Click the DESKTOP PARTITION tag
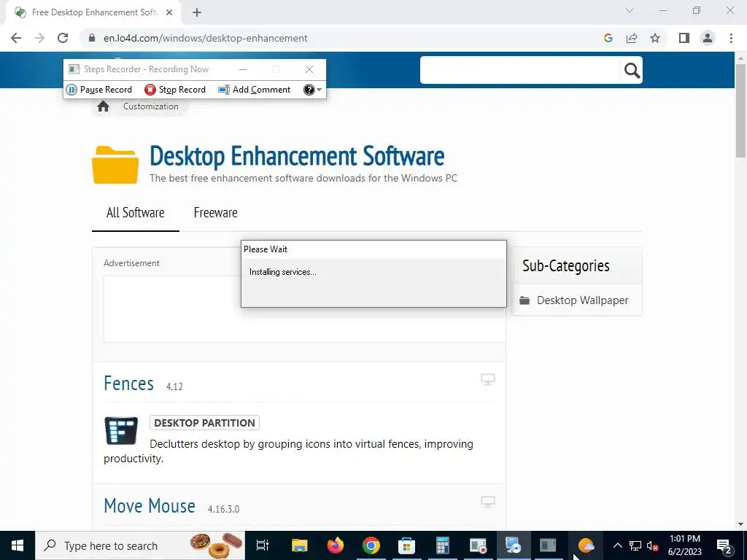The height and width of the screenshot is (560, 747). 204,423
